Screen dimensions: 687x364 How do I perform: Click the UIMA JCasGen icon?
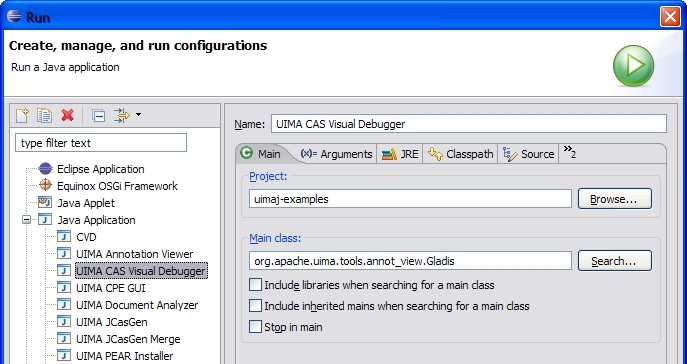64,322
